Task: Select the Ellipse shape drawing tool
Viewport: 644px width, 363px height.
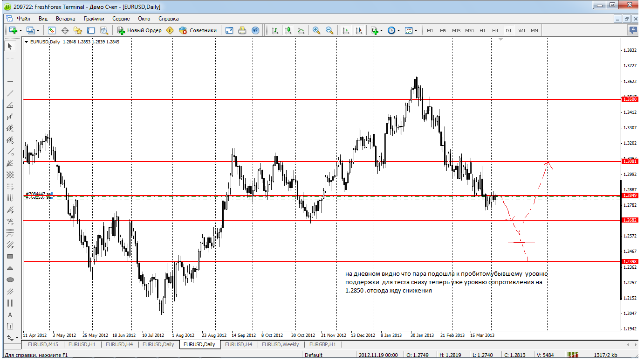Action: point(10,280)
